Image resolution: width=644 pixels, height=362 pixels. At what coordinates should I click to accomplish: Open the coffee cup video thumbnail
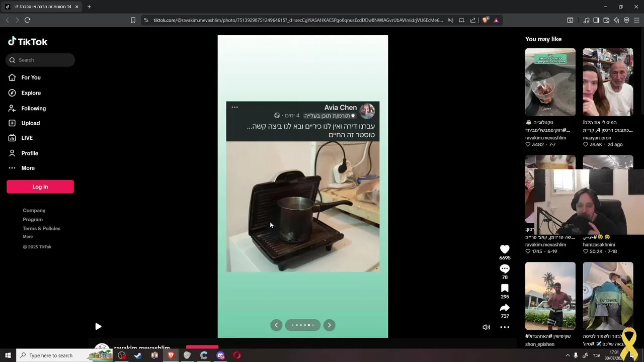550,82
